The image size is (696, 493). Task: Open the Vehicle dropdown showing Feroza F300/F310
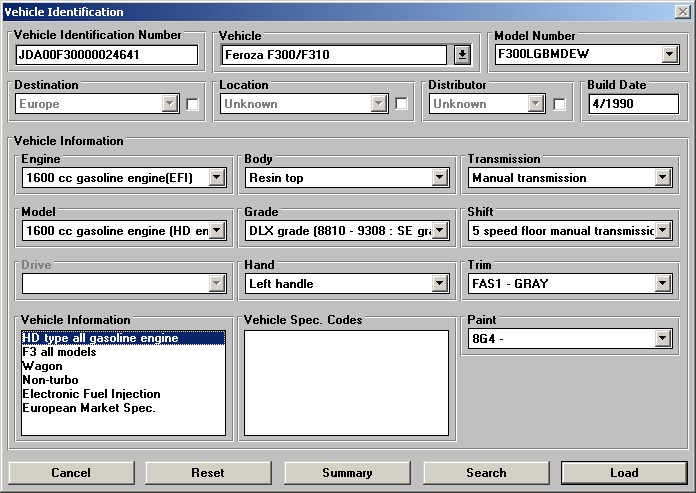[x=462, y=55]
